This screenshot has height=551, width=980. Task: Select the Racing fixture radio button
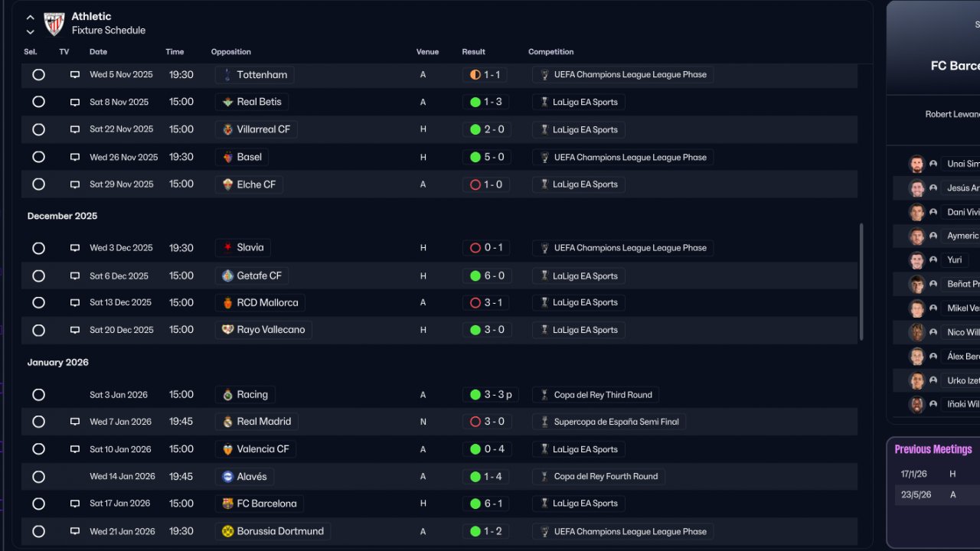pyautogui.click(x=38, y=395)
